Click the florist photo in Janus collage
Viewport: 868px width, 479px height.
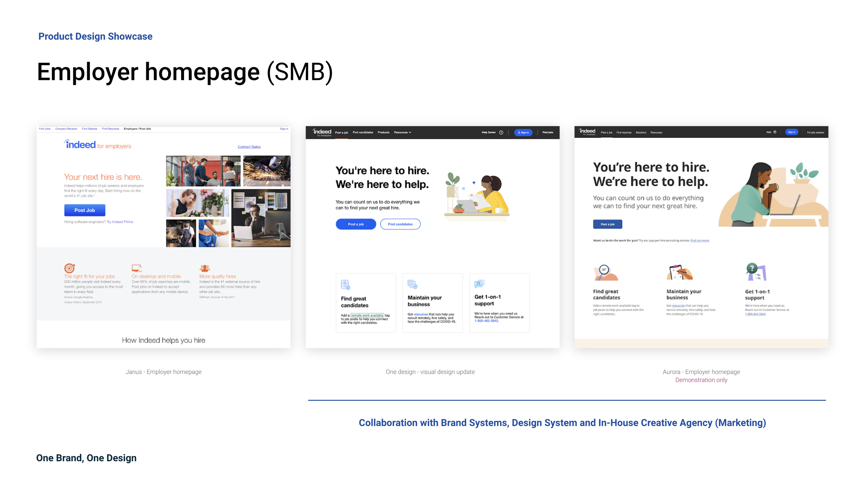tap(198, 203)
